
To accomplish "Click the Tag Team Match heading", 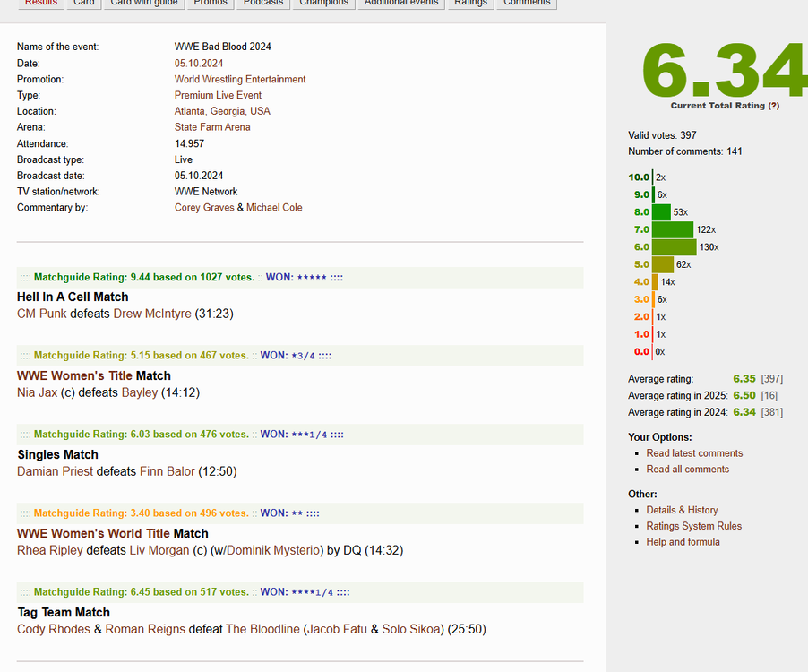I will 64,612.
